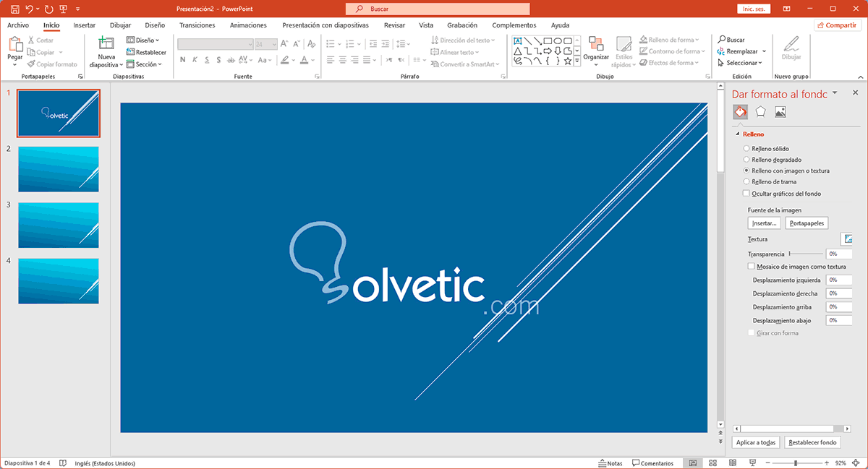Click the Compartir button
This screenshot has width=868, height=469.
tap(838, 25)
